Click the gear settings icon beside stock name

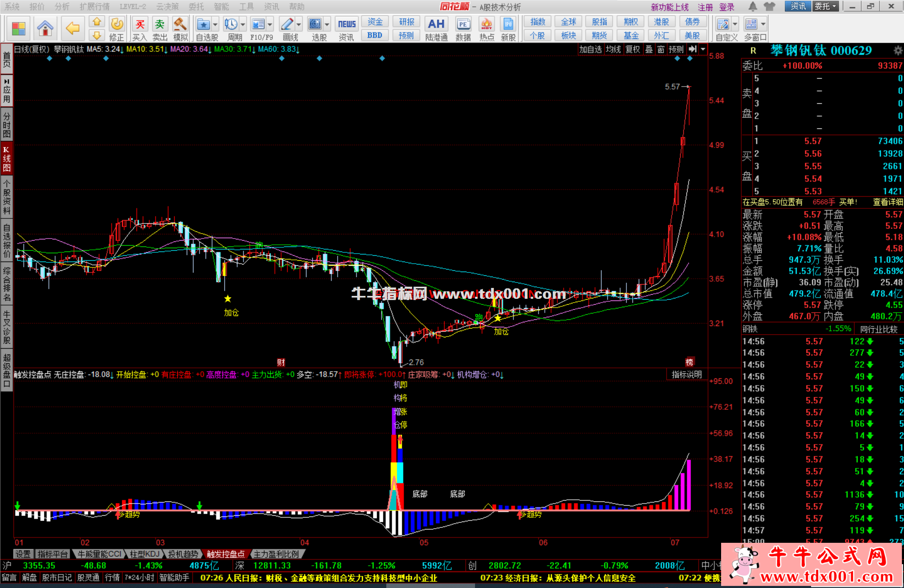[x=898, y=51]
